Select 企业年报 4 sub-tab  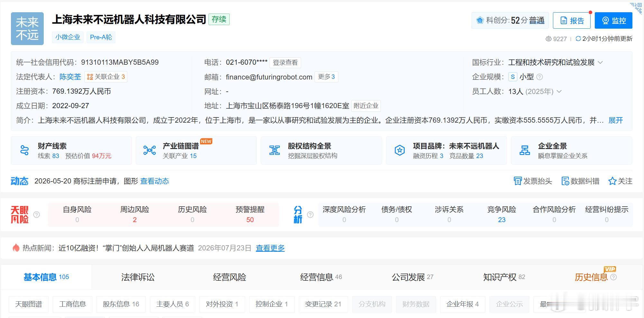click(463, 304)
